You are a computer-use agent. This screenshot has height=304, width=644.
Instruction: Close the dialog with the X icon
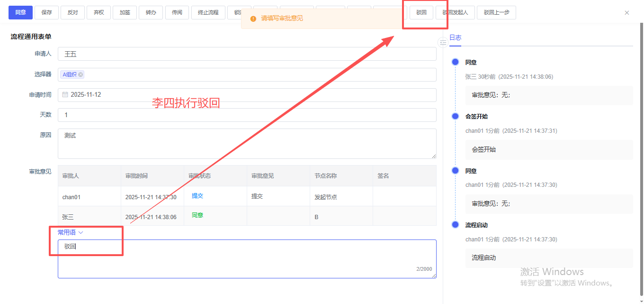click(x=627, y=13)
